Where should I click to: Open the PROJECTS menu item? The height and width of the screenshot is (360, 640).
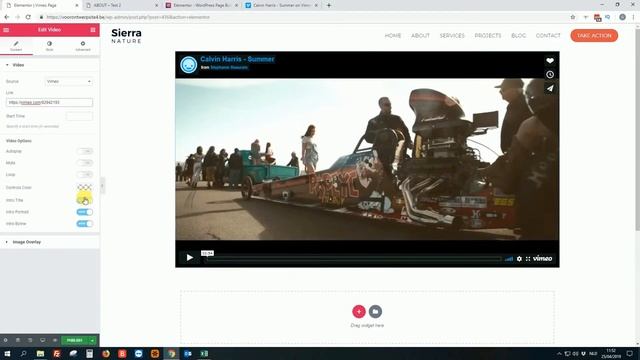coord(488,36)
